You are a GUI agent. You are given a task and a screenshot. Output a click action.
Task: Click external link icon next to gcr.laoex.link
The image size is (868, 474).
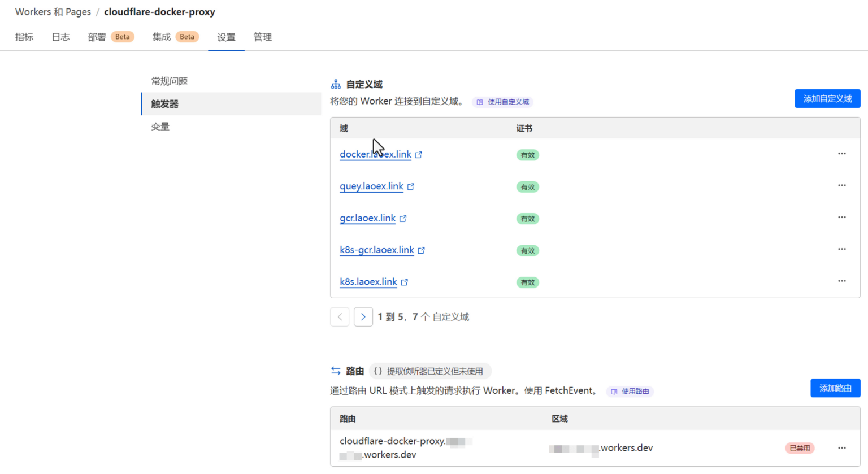[403, 218]
